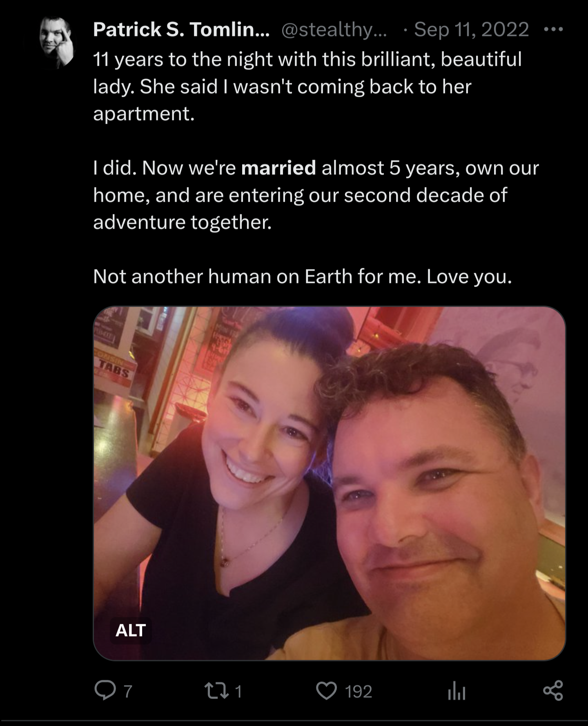588x726 pixels.
Task: Click the retweet arrows icon
Action: [216, 691]
